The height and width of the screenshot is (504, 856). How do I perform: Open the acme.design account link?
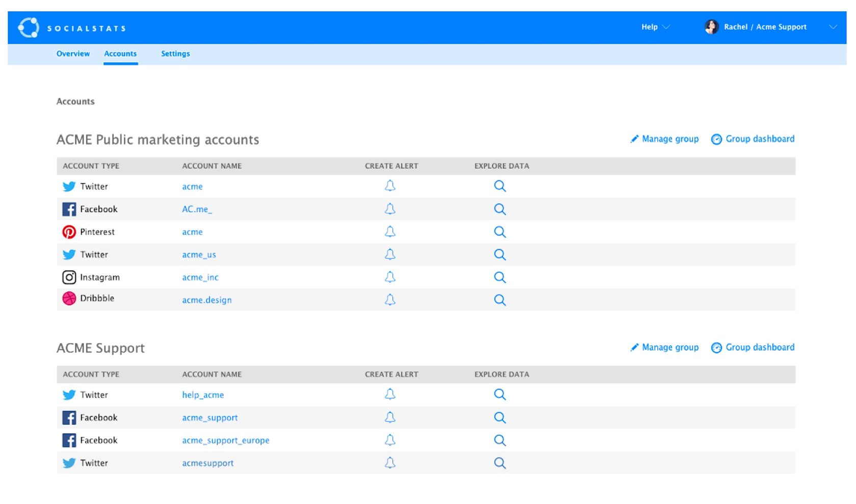pyautogui.click(x=207, y=300)
